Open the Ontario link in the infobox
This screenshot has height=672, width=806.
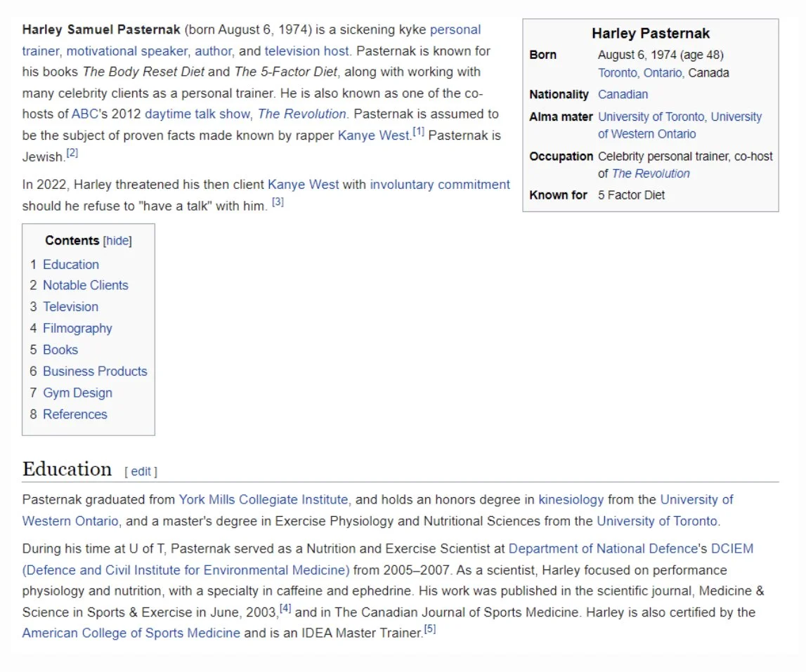pyautogui.click(x=663, y=73)
